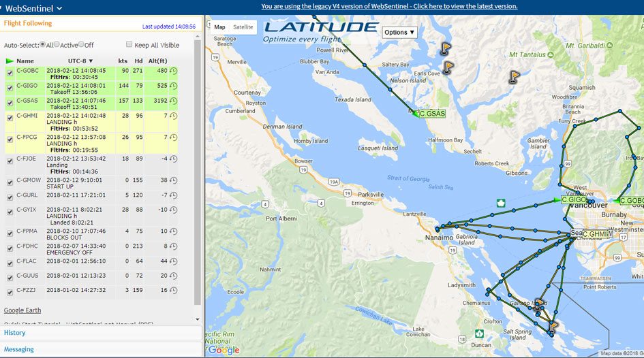Viewport: 644px width, 358px height.
Task: Click the flag marker west of Squamish
Action: pyautogui.click(x=514, y=77)
